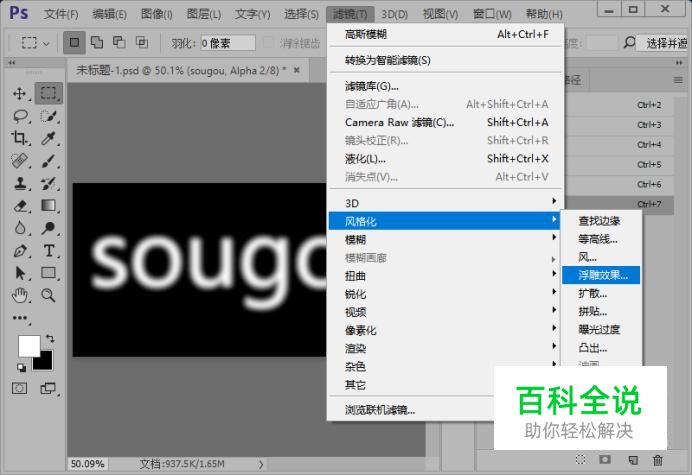
Task: Select the Lasso tool
Action: pyautogui.click(x=21, y=116)
